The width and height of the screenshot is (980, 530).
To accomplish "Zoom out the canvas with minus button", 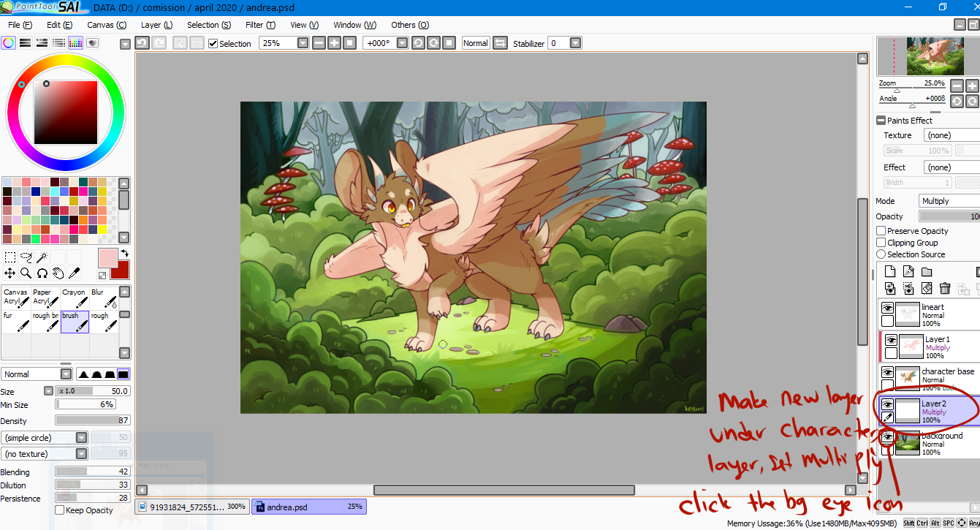I will tap(319, 43).
